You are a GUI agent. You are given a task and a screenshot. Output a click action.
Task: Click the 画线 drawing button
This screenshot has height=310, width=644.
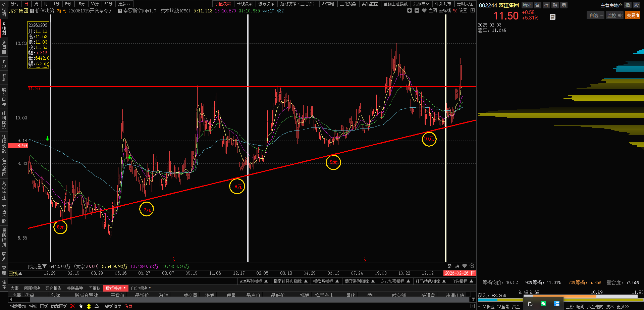44,306
